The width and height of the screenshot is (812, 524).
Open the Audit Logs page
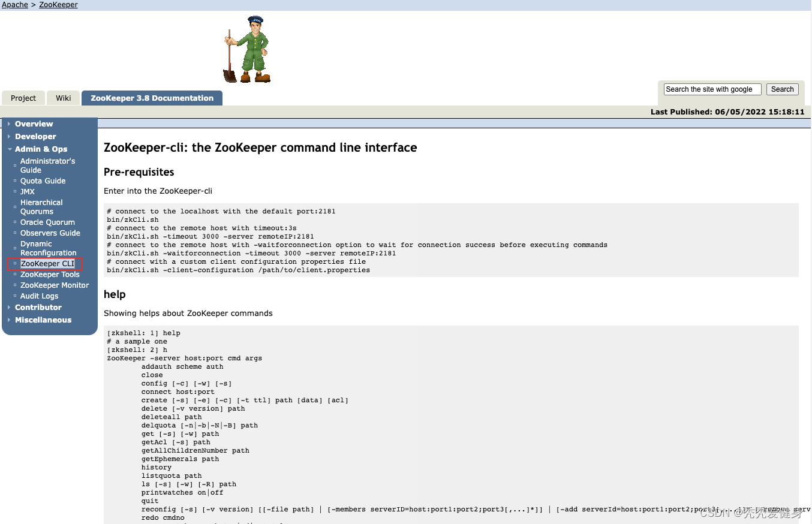40,296
